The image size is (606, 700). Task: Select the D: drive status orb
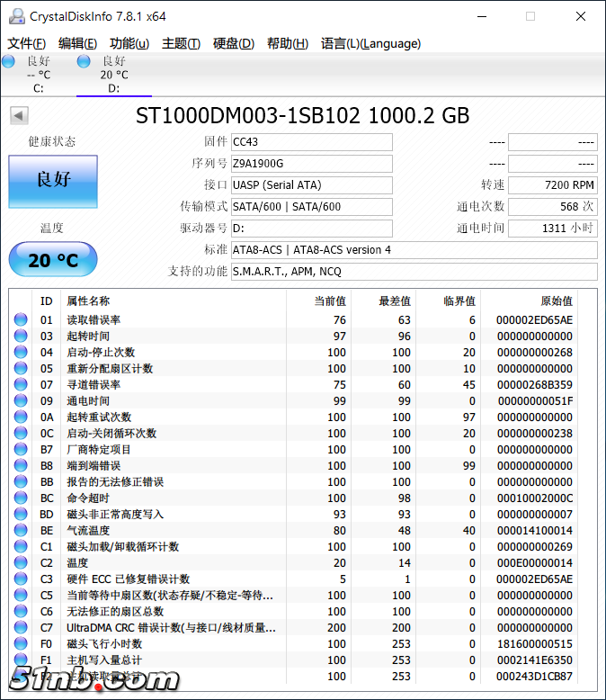point(85,61)
